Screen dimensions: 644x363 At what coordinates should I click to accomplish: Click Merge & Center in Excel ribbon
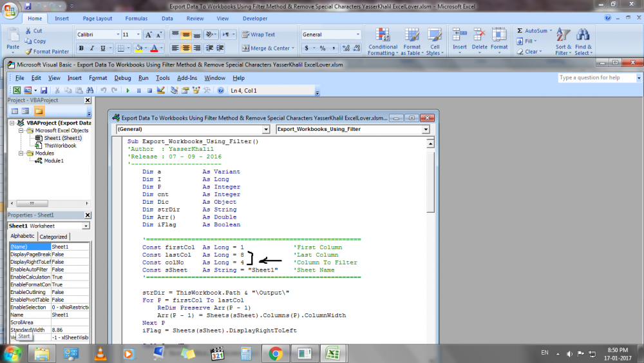pos(268,48)
